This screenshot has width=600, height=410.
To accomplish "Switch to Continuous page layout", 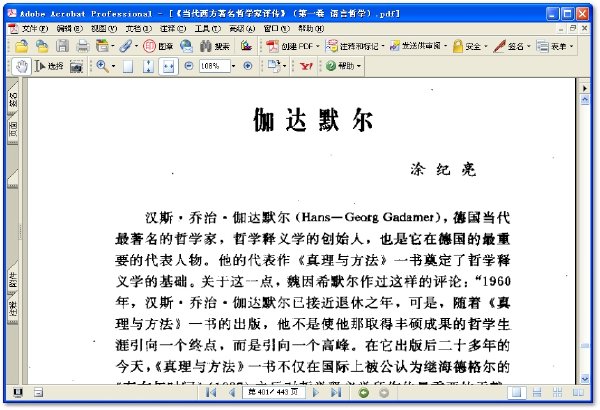I will pyautogui.click(x=537, y=392).
